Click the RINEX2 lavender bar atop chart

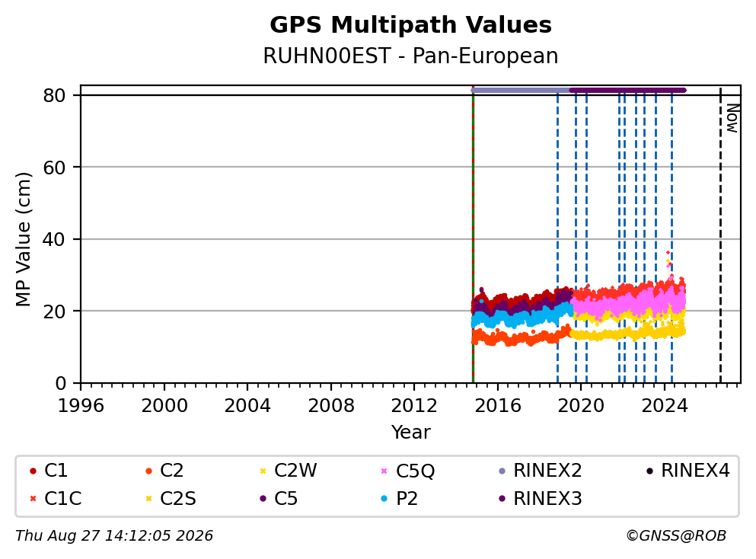click(x=520, y=90)
